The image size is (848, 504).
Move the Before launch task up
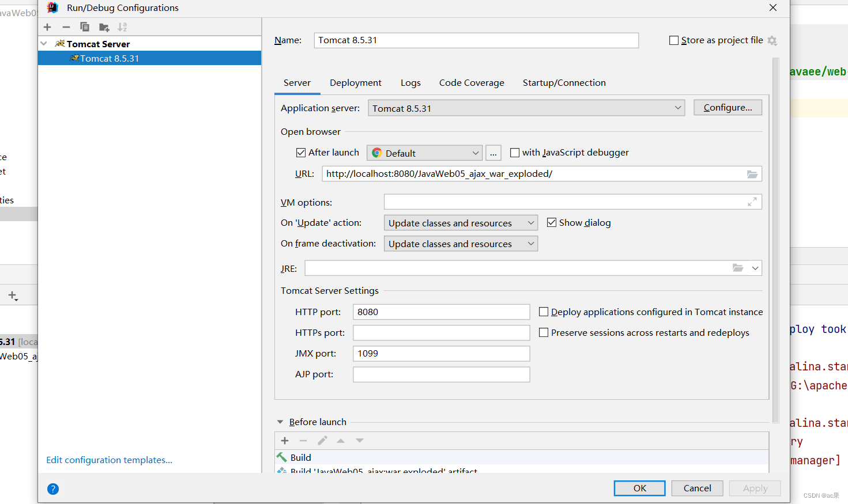pos(341,441)
